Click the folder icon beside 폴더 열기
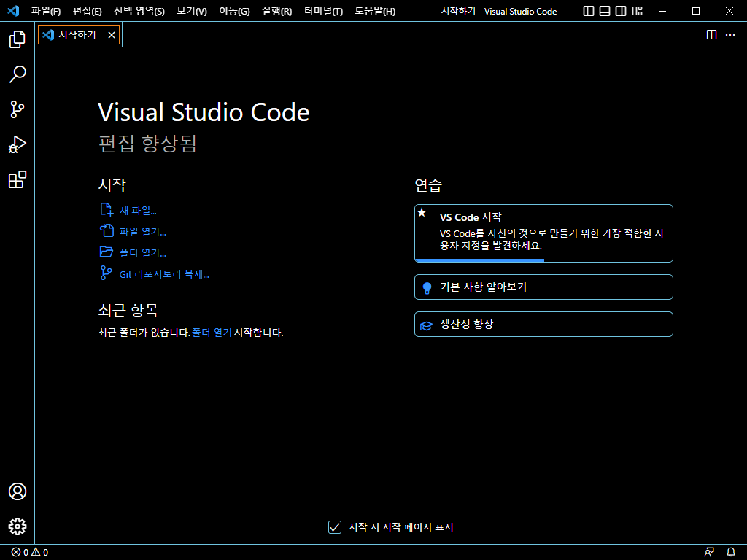Image resolution: width=747 pixels, height=560 pixels. (x=107, y=252)
